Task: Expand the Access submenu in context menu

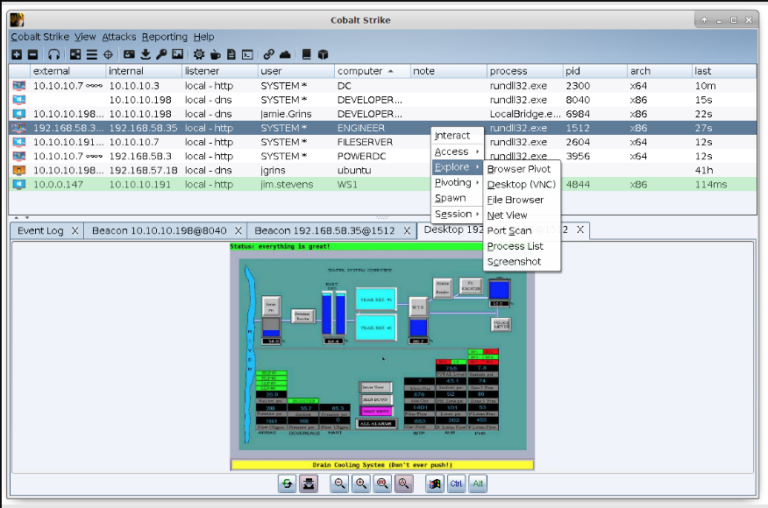Action: pyautogui.click(x=452, y=151)
